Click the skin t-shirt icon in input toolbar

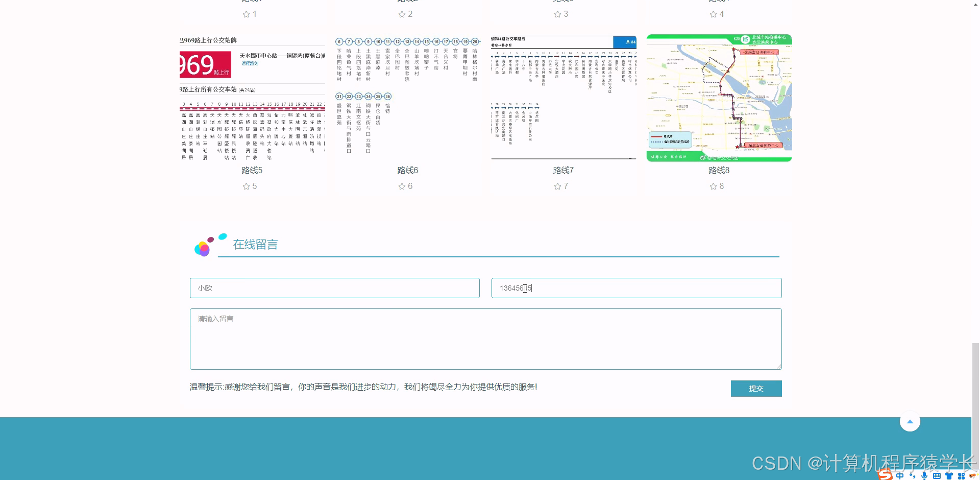click(x=949, y=476)
